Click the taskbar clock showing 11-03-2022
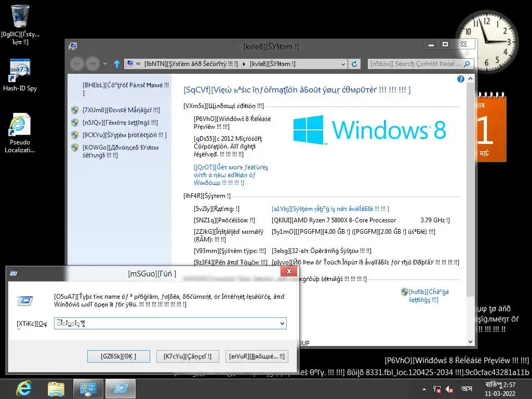 [x=500, y=389]
